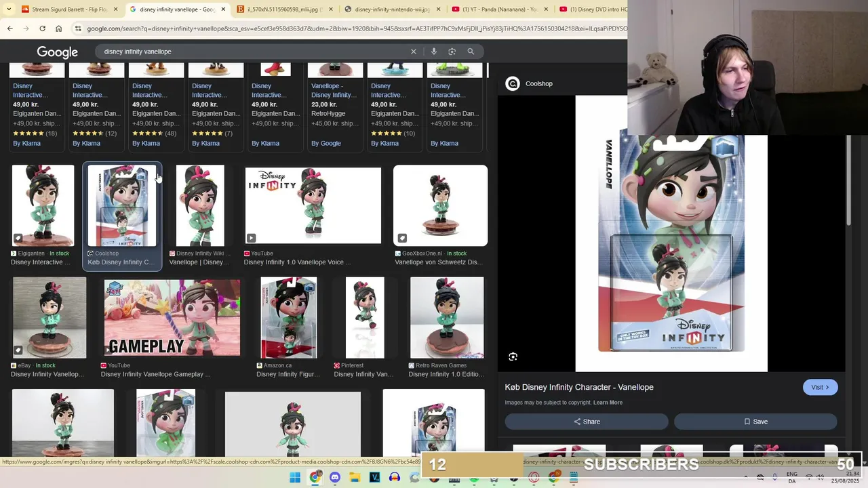Close the YT - Panda tab
The height and width of the screenshot is (488, 868).
coord(545,9)
